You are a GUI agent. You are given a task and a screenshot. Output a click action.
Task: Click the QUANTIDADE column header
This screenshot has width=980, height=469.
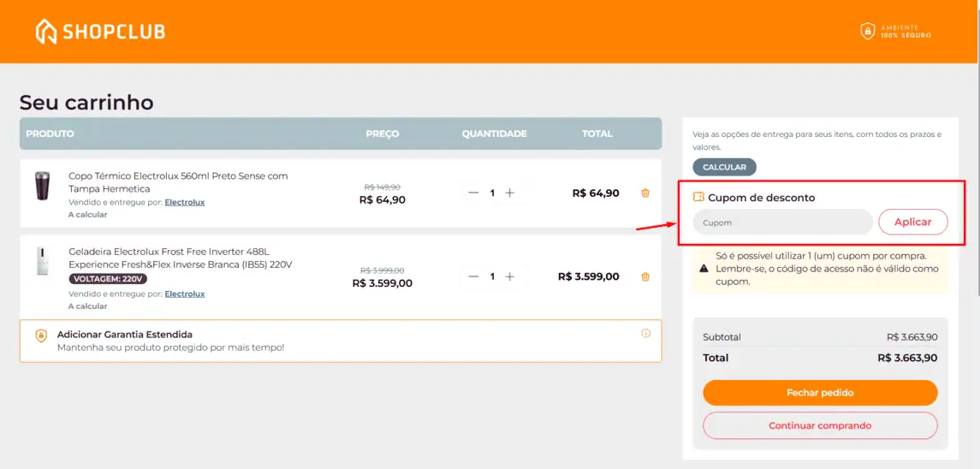(495, 134)
